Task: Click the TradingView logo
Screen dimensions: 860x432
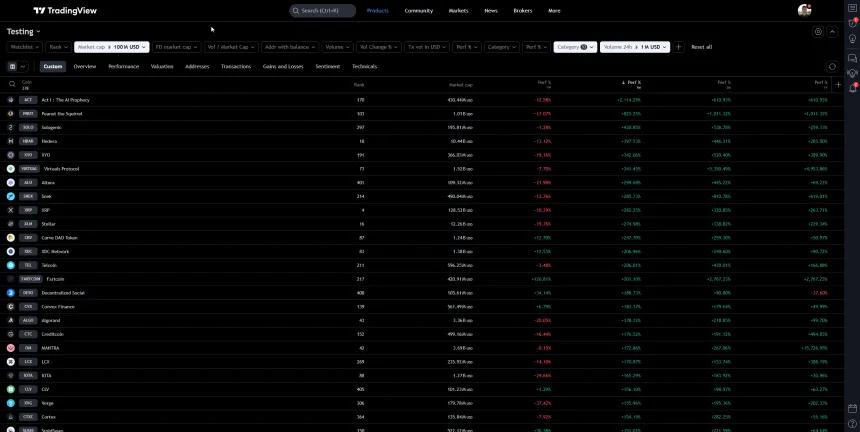Action: point(65,10)
